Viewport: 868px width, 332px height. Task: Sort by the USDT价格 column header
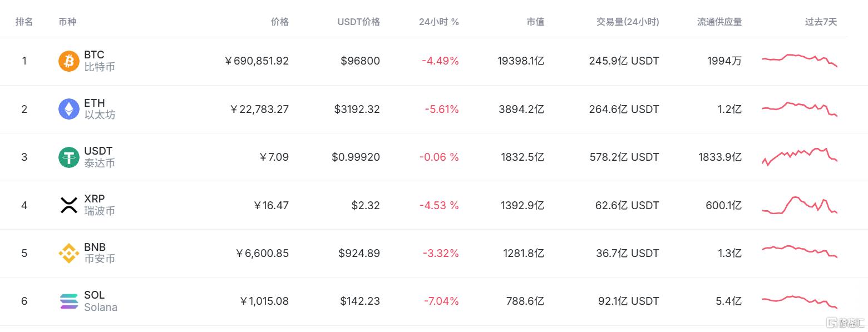359,22
